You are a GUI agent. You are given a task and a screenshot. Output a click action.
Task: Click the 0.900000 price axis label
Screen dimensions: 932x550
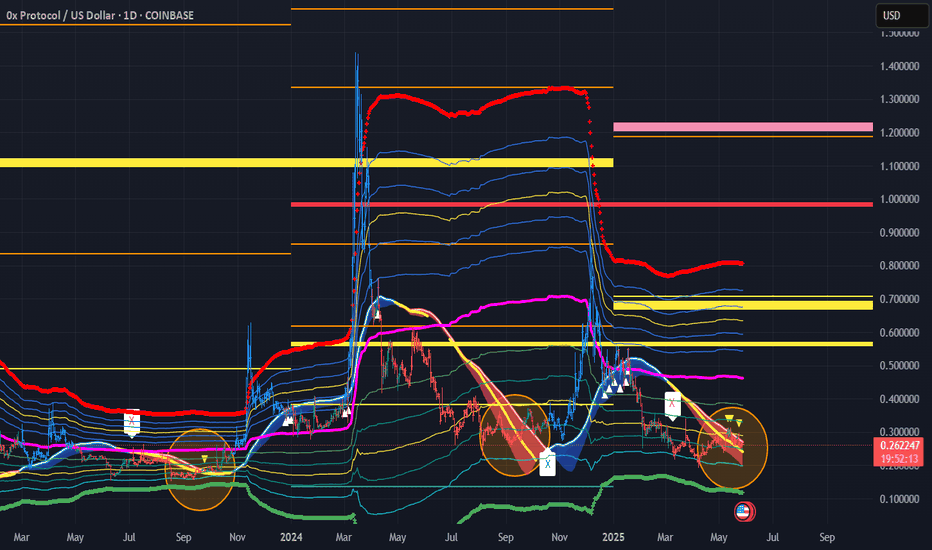pos(900,232)
